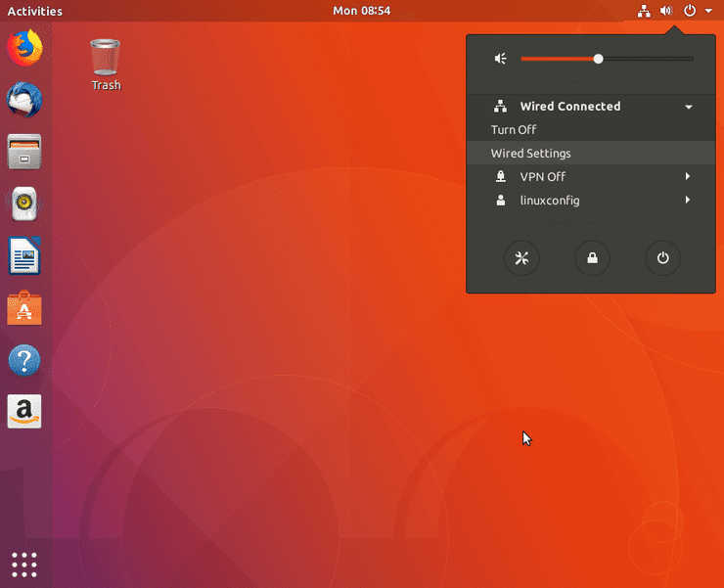This screenshot has height=588, width=724.
Task: Collapse the Wired Connected section arrow
Action: pos(689,107)
